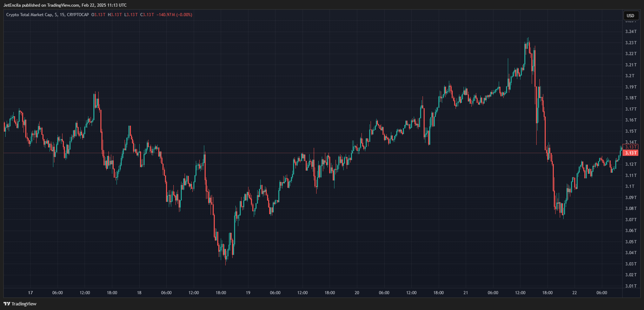Select the 3.2T price scale label

[x=630, y=76]
